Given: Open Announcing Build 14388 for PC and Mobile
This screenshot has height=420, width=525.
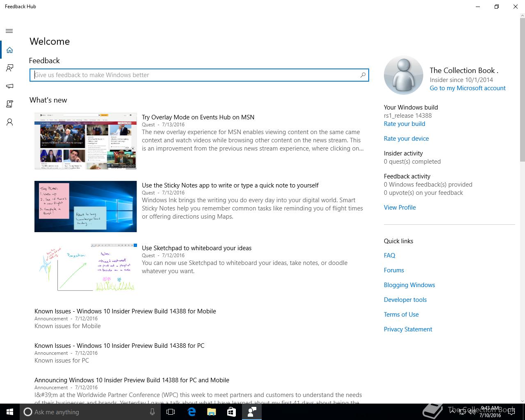Looking at the screenshot, I should pos(132,380).
